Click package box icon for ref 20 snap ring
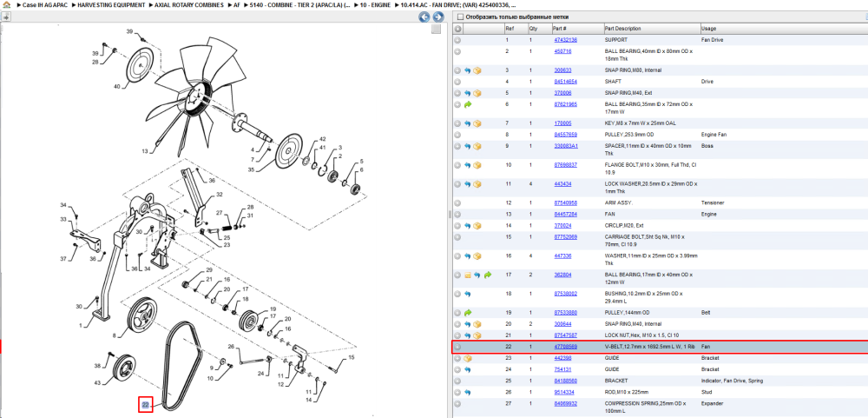Viewport: 868px width, 418px height. [x=477, y=324]
